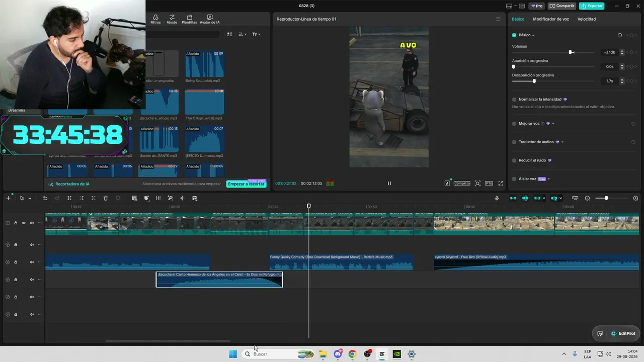Click the Exportar button

tap(592, 6)
